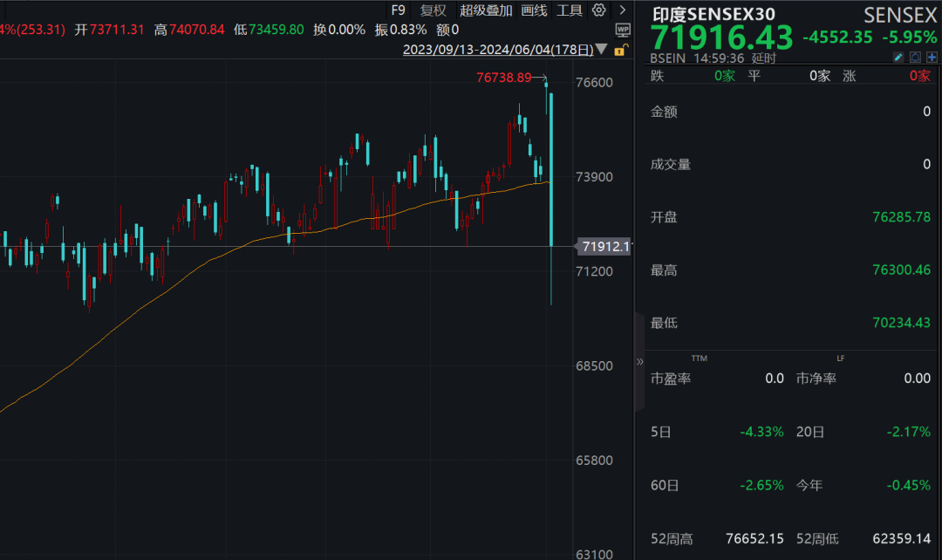Click the 延时 delayed quote label
Image resolution: width=942 pixels, height=560 pixels.
coord(763,58)
